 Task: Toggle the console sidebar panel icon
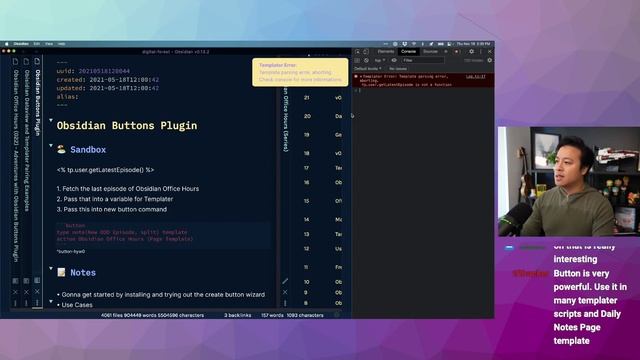pos(357,60)
